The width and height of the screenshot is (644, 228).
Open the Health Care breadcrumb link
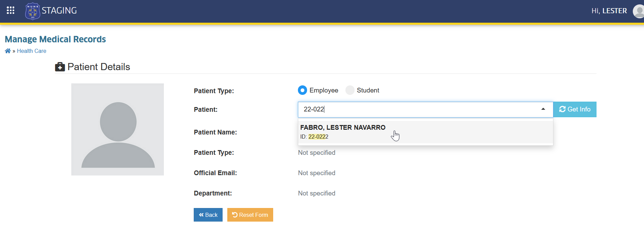[32, 51]
